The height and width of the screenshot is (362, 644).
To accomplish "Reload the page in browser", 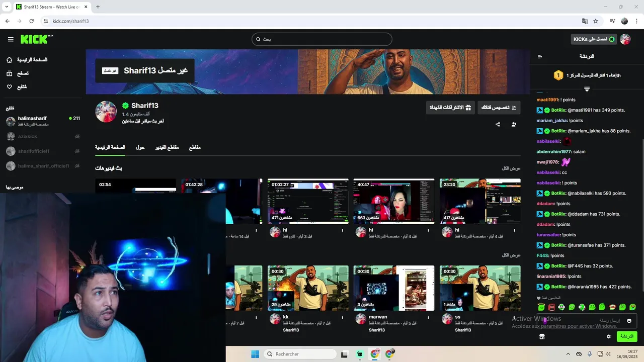I will tap(31, 21).
